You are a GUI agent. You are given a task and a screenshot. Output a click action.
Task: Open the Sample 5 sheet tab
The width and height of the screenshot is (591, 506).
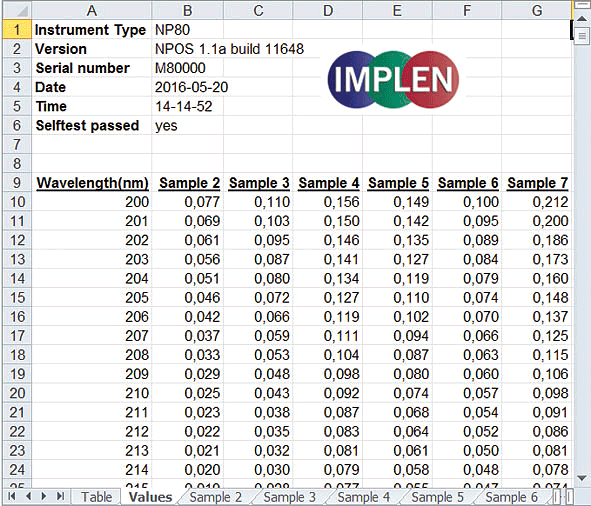437,497
